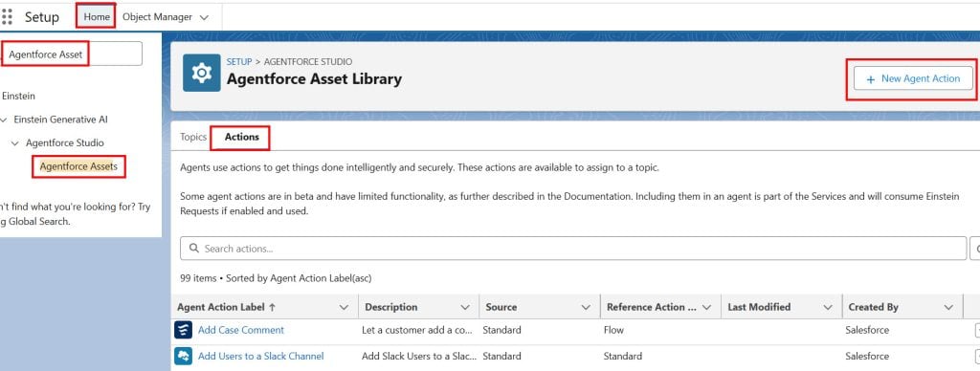The height and width of the screenshot is (371, 980).
Task: Select the Einstein item in setup tree
Action: [x=18, y=97]
